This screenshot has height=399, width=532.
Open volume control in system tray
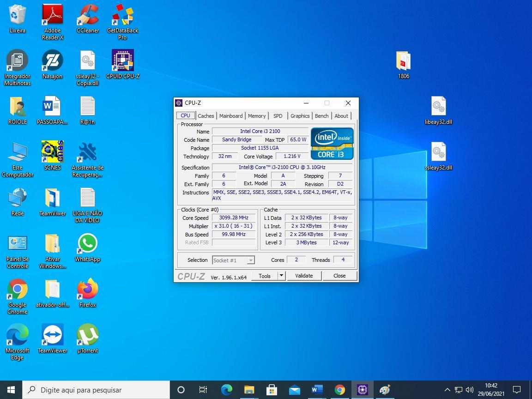(x=470, y=390)
